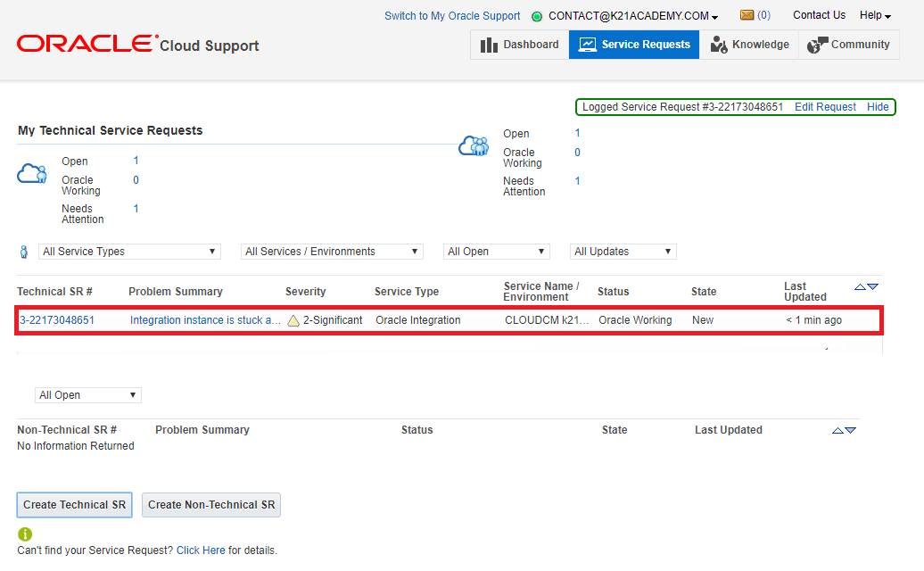Click the severity warning triangle icon

293,320
